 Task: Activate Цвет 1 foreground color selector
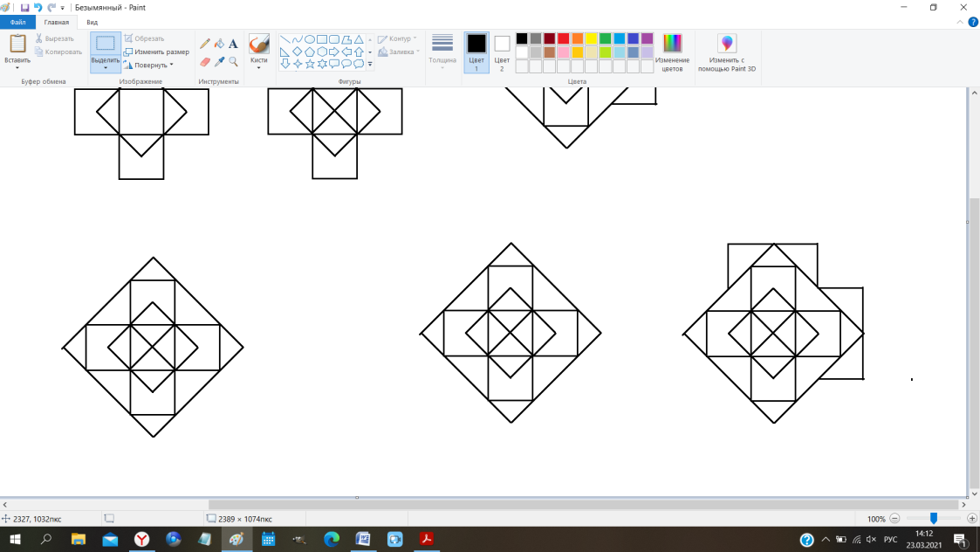pos(476,52)
